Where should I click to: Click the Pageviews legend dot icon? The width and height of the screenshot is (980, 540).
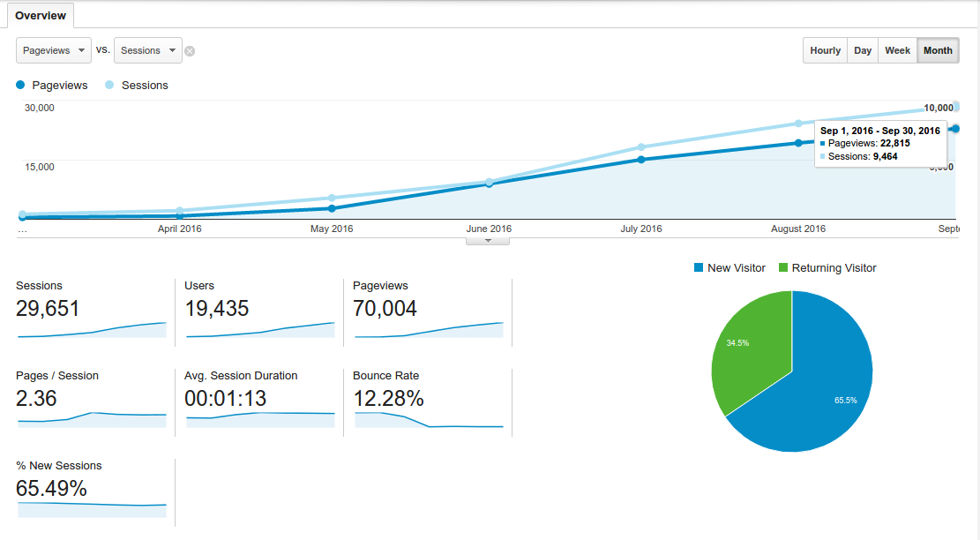(21, 86)
